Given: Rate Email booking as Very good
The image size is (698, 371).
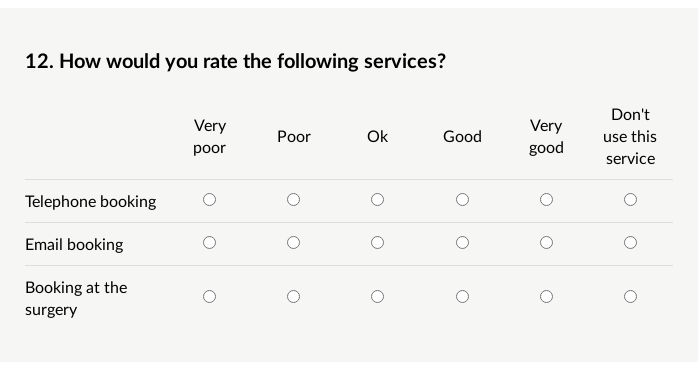Looking at the screenshot, I should [546, 243].
